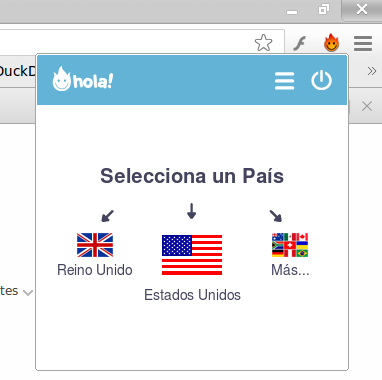Click the arrow pointing to more countries
This screenshot has width=382, height=380.
276,216
